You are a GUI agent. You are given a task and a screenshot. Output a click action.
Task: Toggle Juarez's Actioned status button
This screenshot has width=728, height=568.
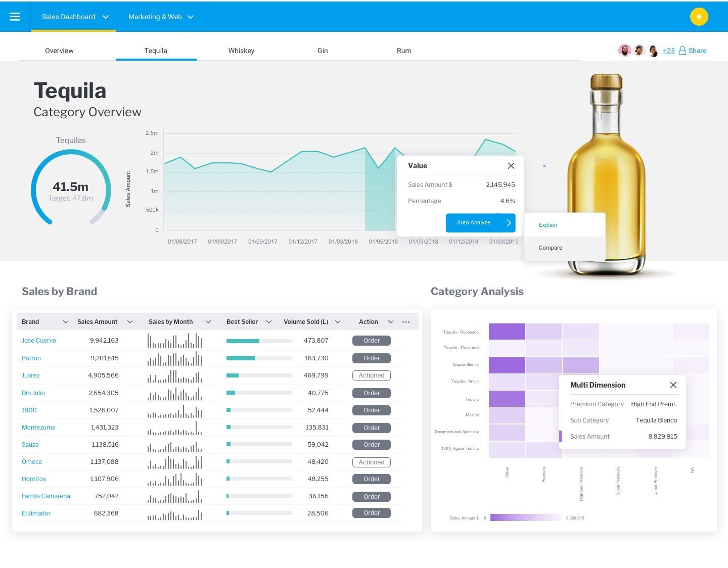[x=371, y=375]
